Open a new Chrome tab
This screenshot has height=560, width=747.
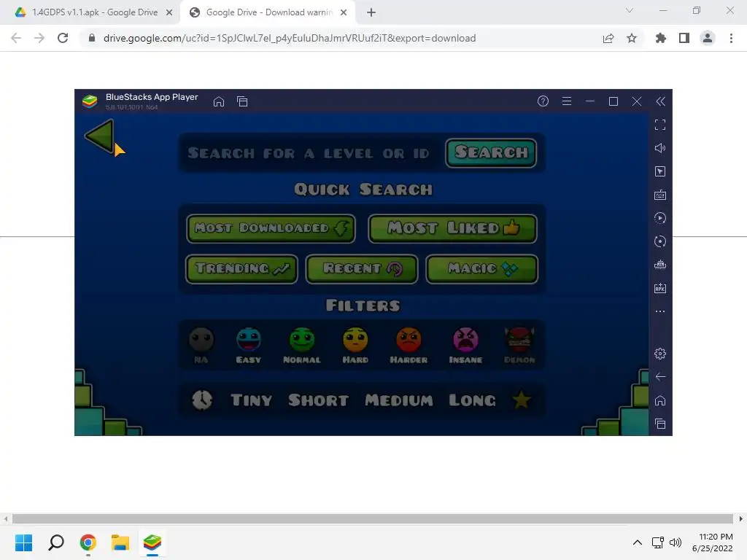[371, 12]
